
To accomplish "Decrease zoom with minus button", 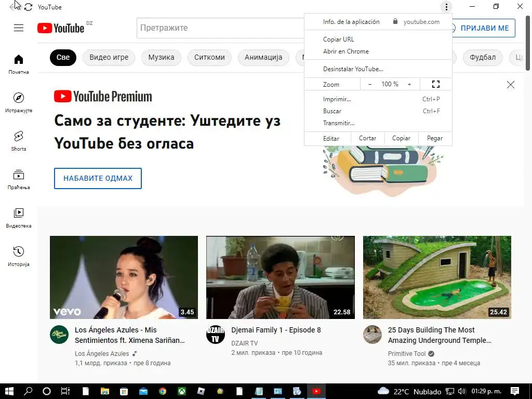I will [x=370, y=84].
